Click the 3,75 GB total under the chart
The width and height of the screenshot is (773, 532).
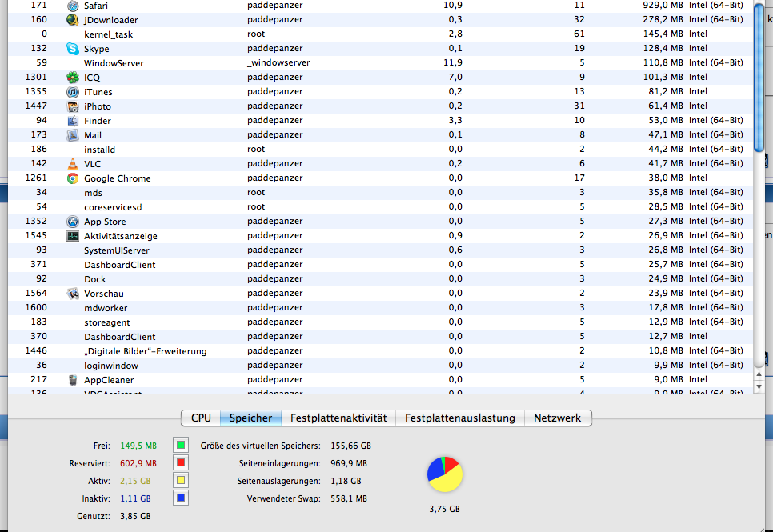(445, 509)
